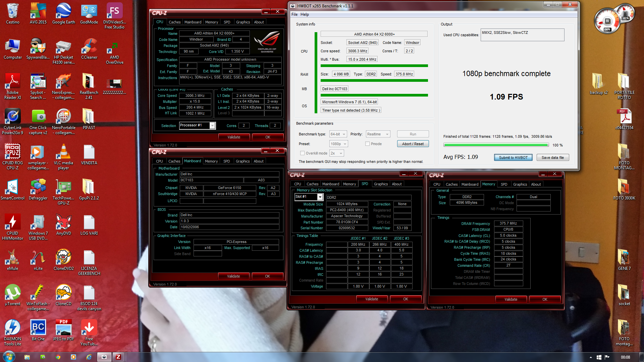Screen dimensions: 644x362
Task: Launch VLC media player shortcut
Action: coord(63,157)
